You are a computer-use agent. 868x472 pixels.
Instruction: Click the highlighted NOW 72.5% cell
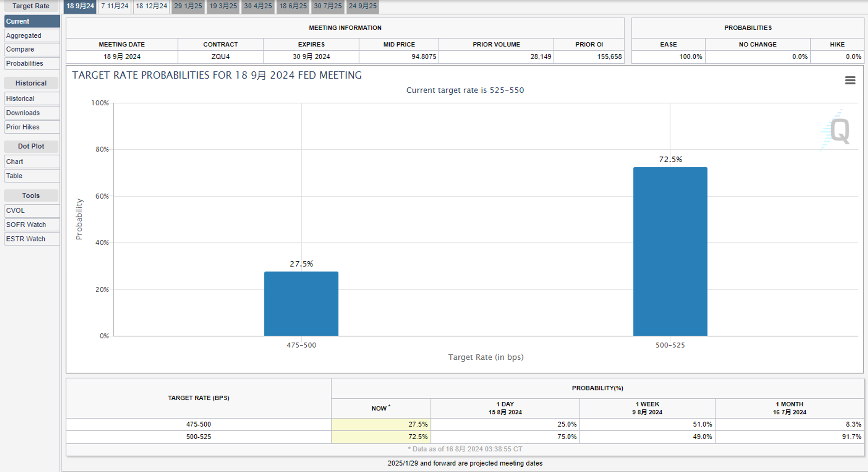381,437
